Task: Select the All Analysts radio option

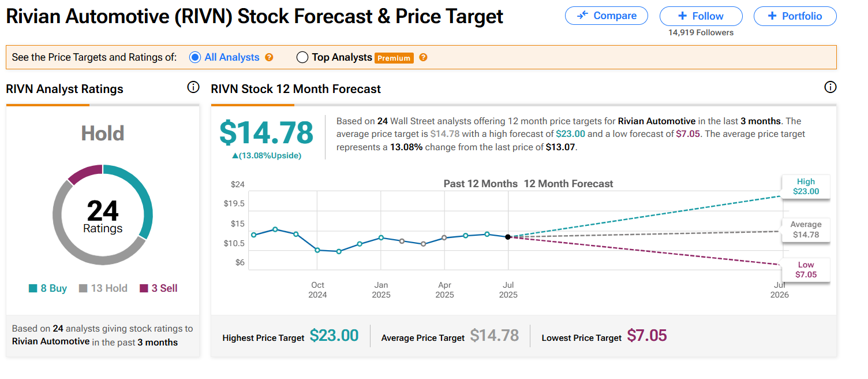Action: 195,57
